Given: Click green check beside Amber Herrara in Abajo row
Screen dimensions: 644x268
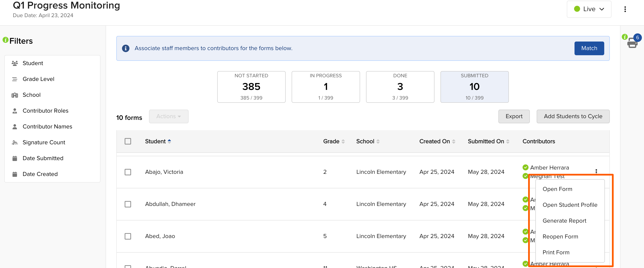Looking at the screenshot, I should [525, 167].
